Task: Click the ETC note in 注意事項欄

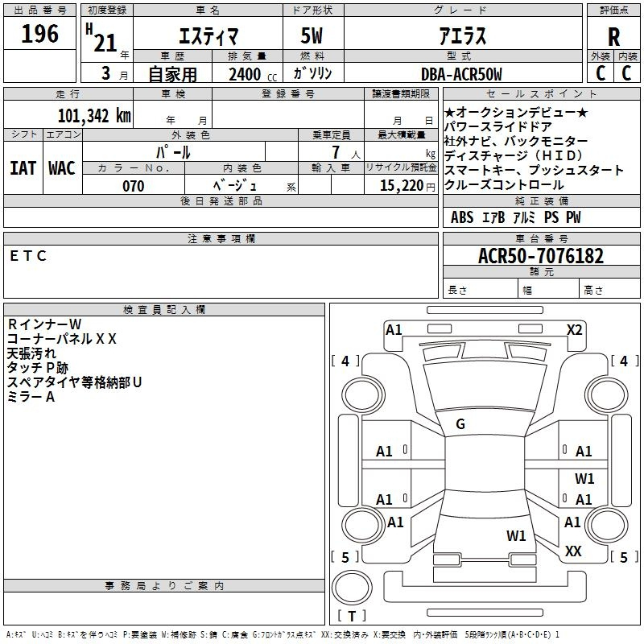Action: (28, 256)
